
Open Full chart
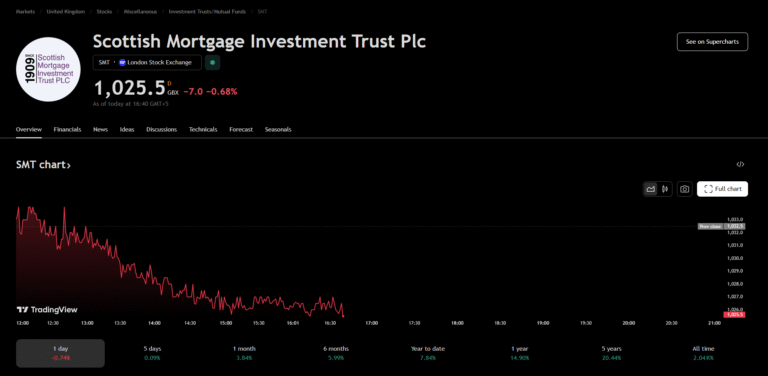click(722, 189)
